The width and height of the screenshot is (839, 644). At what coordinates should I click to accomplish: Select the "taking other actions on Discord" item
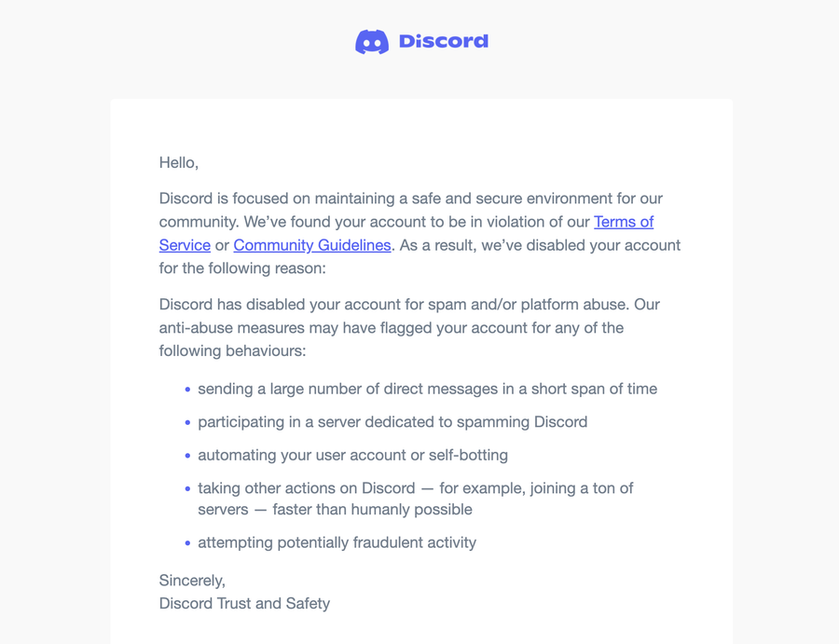(415, 488)
